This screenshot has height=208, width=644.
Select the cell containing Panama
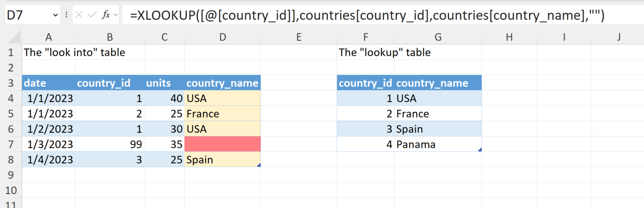pyautogui.click(x=438, y=145)
